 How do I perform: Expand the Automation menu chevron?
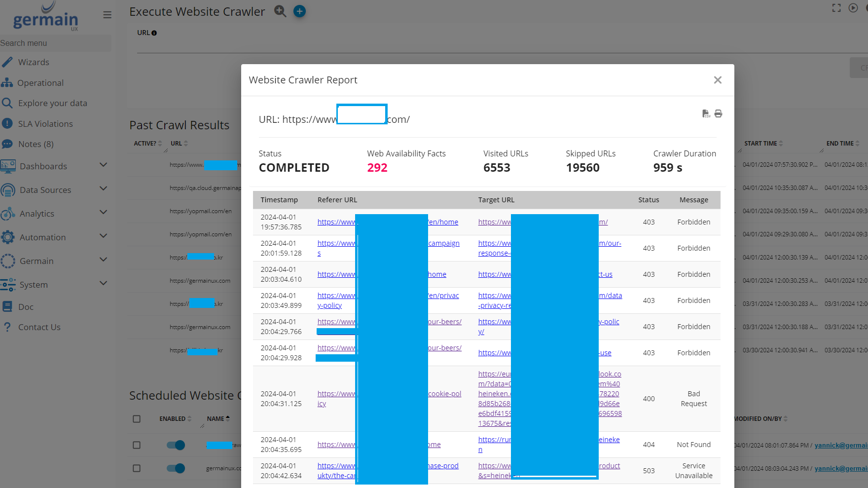pyautogui.click(x=103, y=236)
